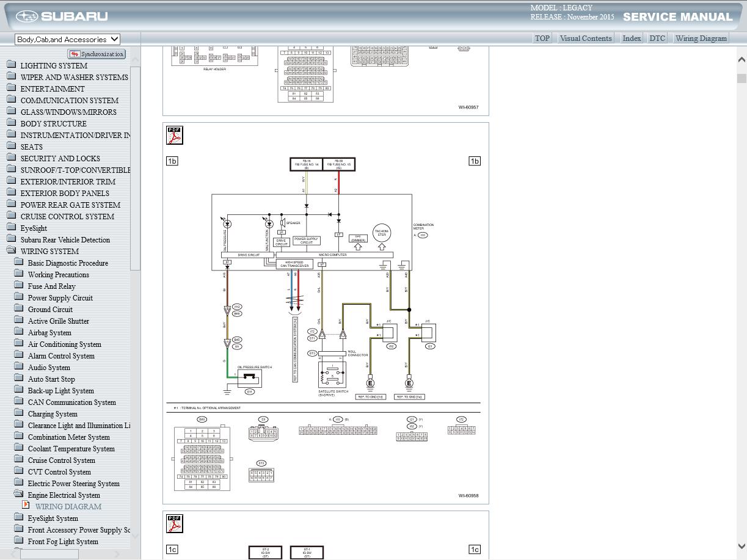Select Air Conditioning System item
The image size is (747, 560).
(65, 344)
